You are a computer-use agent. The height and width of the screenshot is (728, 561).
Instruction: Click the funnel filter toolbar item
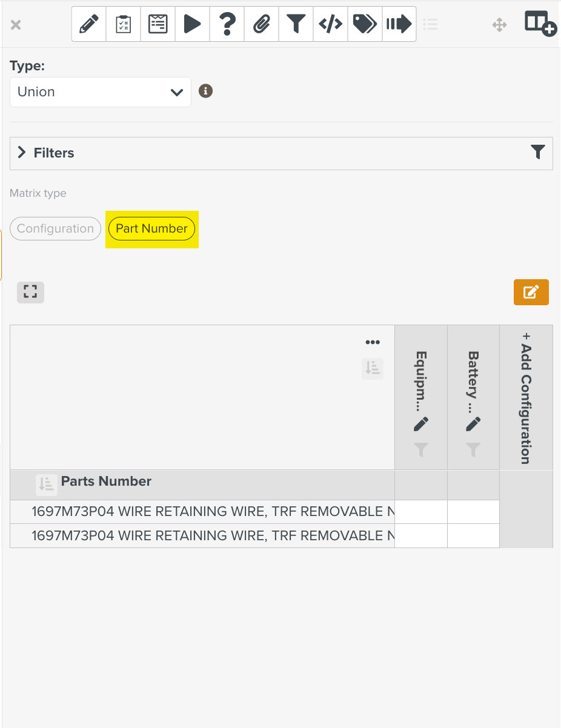(296, 24)
